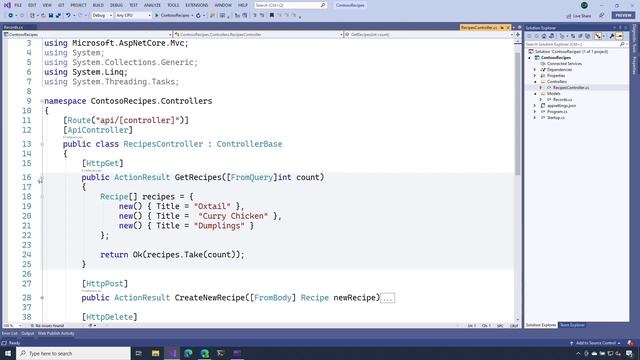Toggle Show All Files in Solution Explorer toolbar

pyautogui.click(x=587, y=36)
